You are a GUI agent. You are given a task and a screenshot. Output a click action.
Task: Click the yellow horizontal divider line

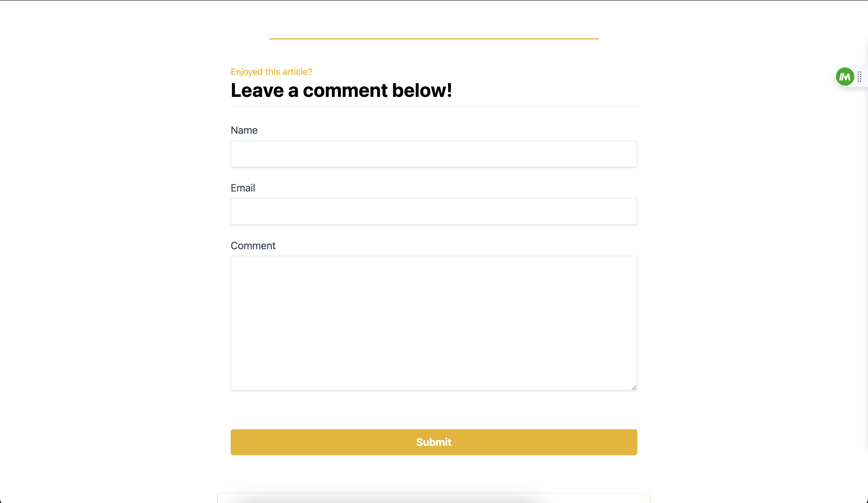(434, 39)
